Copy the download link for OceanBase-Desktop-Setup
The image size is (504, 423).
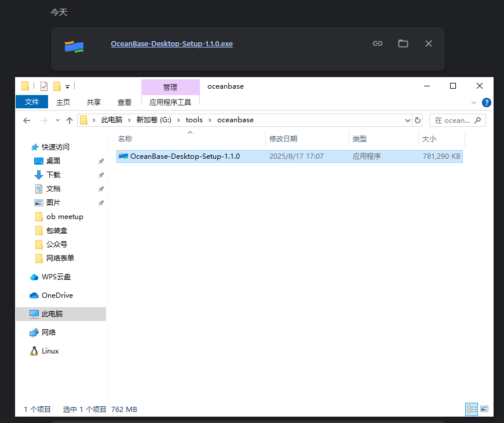point(378,43)
